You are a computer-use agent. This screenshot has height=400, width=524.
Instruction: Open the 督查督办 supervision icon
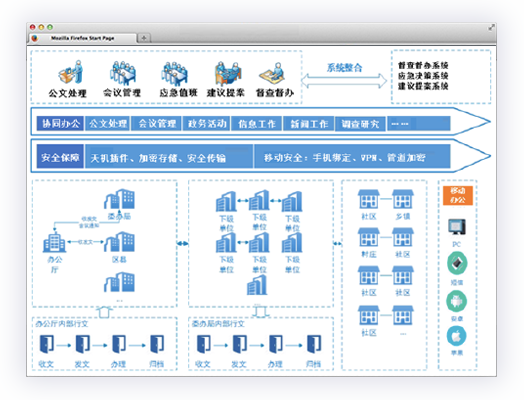coord(272,73)
